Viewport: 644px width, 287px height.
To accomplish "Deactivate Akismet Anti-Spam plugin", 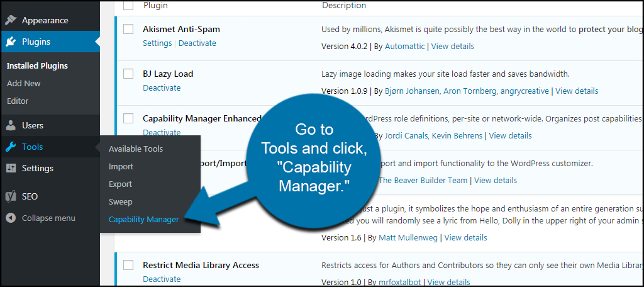I will 197,43.
